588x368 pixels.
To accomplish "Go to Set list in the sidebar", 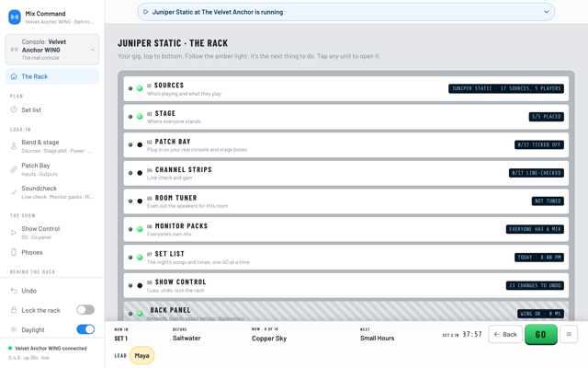I will 52,109.
